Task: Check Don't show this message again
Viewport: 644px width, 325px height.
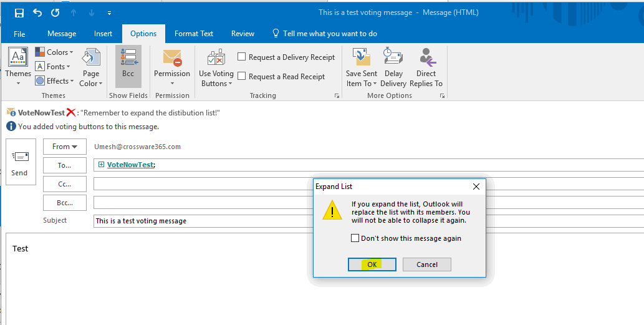Action: click(355, 238)
